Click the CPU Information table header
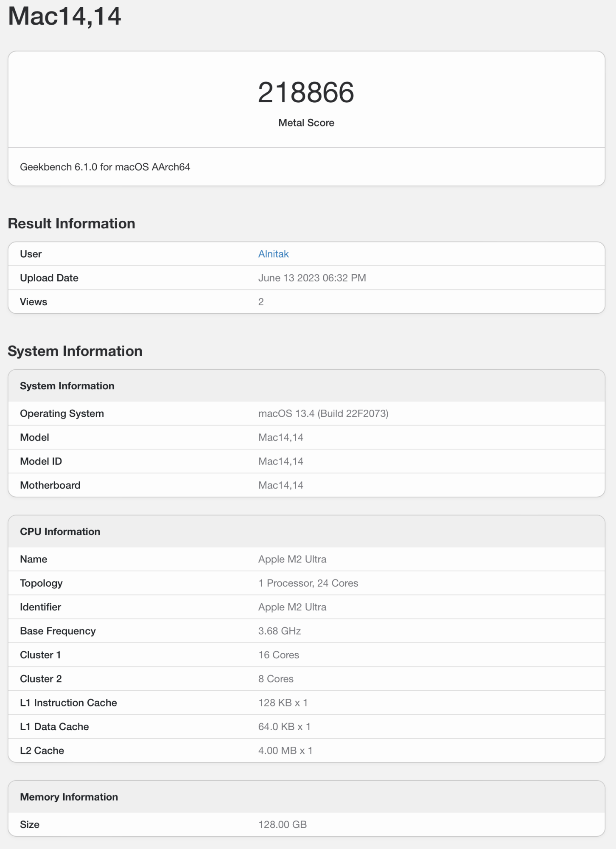616x849 pixels. tap(60, 531)
